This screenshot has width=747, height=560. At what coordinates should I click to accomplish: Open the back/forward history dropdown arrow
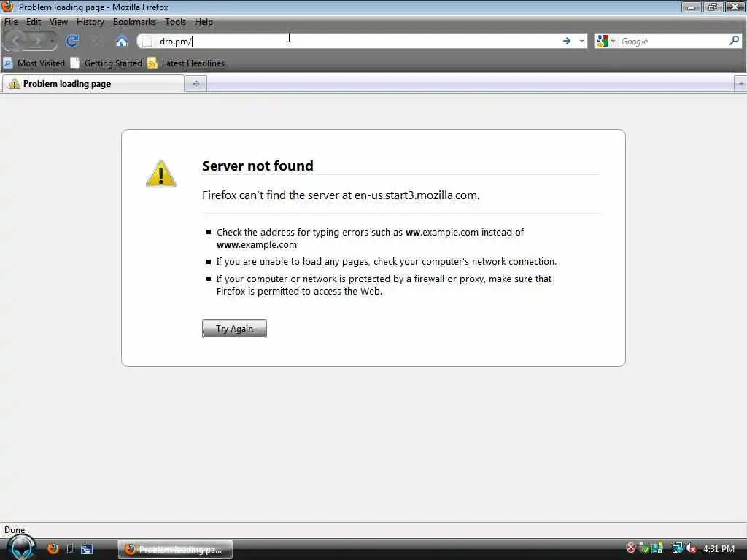[x=52, y=41]
